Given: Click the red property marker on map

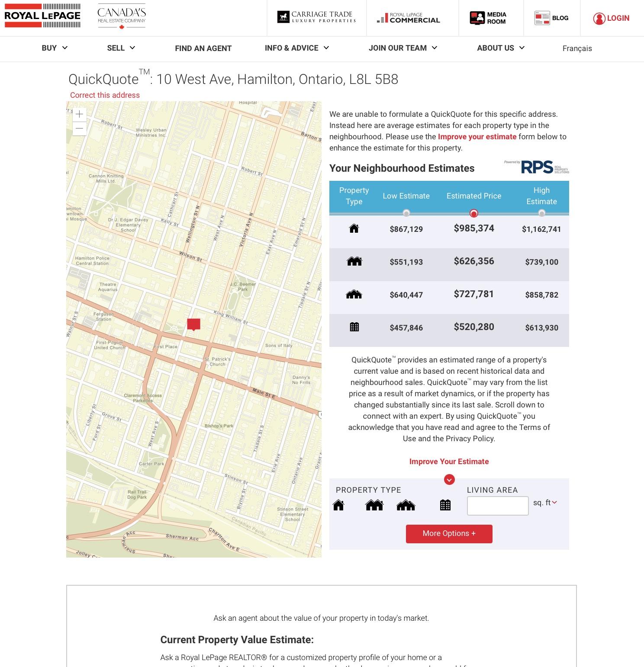Looking at the screenshot, I should pyautogui.click(x=193, y=324).
